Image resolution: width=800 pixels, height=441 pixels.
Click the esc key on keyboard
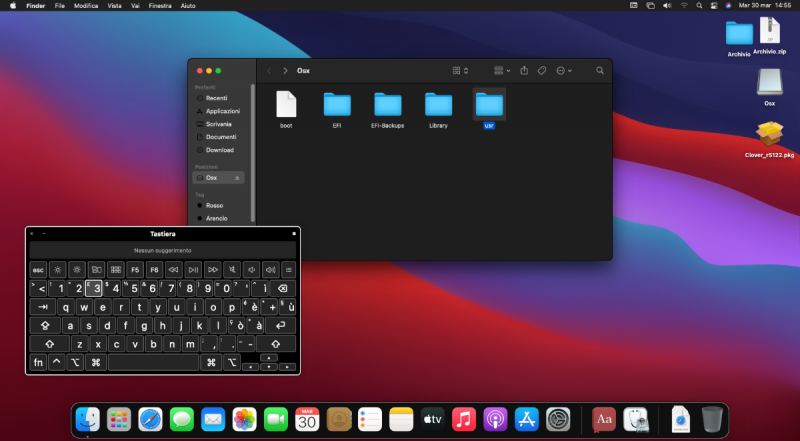38,270
